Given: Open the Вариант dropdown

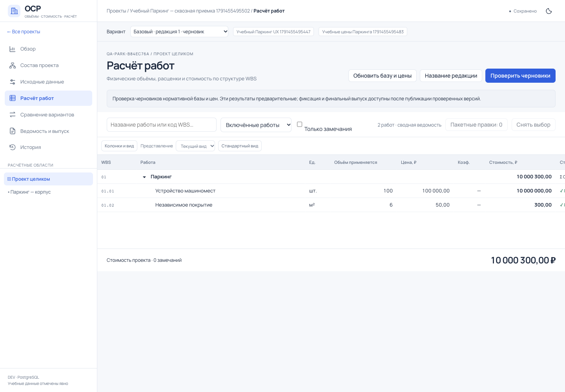Looking at the screenshot, I should (x=179, y=32).
